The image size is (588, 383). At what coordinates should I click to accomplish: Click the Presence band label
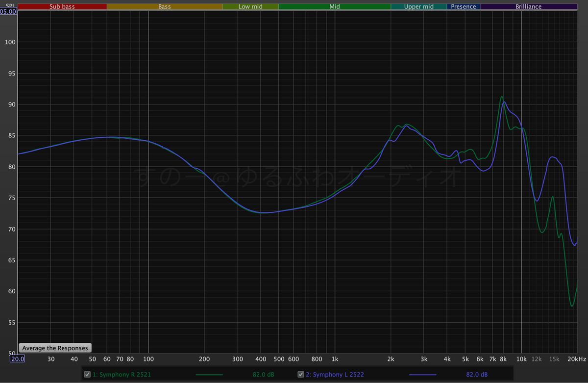(x=464, y=7)
